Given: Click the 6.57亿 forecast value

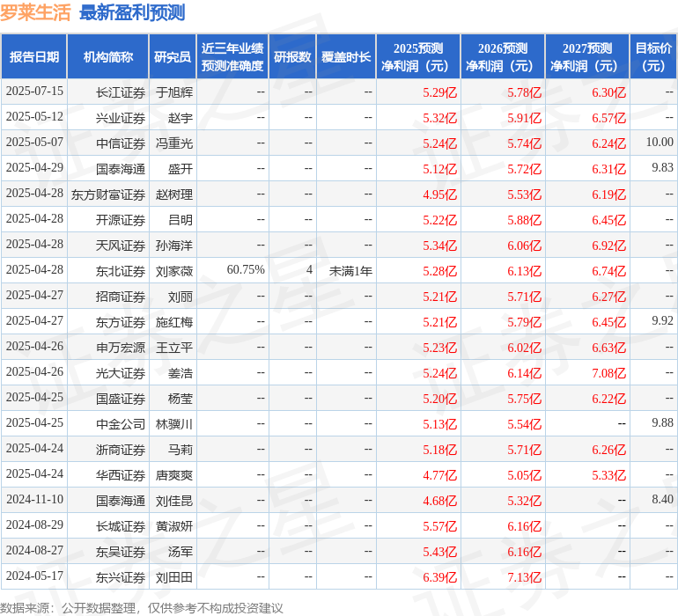Looking at the screenshot, I should pyautogui.click(x=608, y=118).
